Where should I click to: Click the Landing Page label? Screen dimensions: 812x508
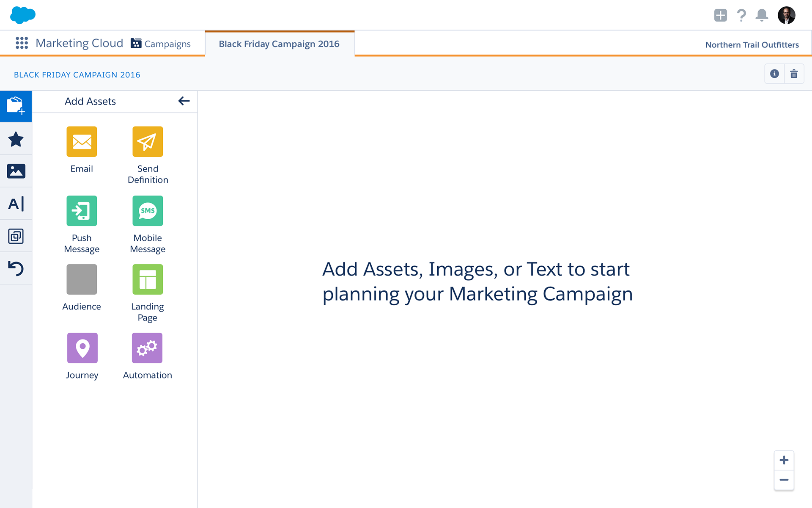tap(148, 312)
